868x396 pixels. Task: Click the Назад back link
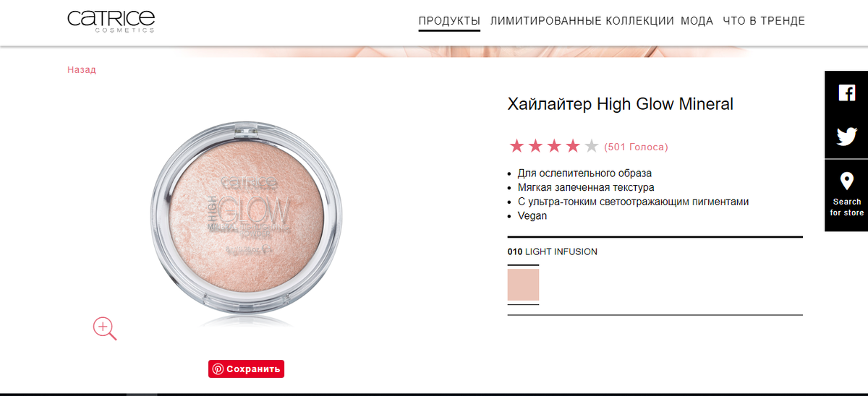point(82,70)
